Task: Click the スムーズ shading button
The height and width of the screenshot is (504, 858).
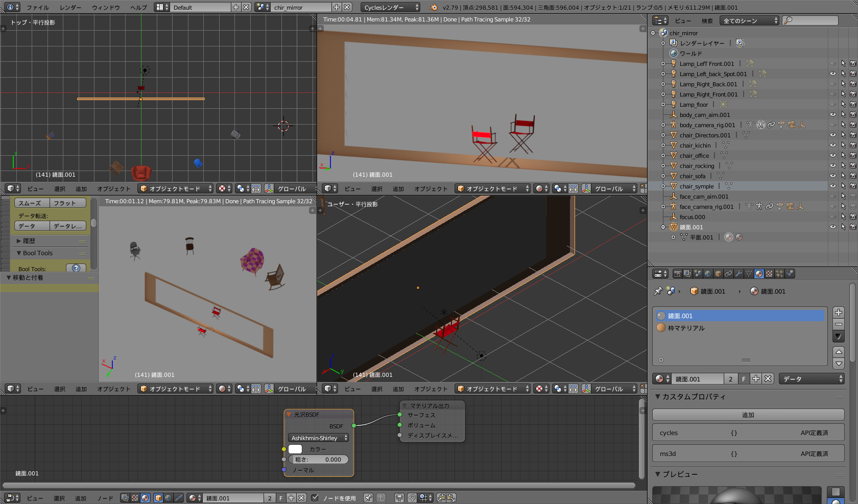Action: pos(31,203)
